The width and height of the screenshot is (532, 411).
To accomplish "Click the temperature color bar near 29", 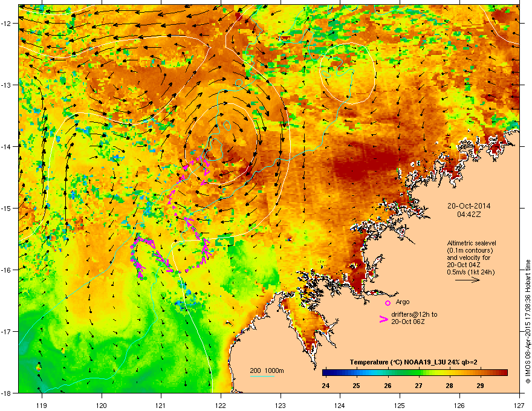I will coord(480,373).
